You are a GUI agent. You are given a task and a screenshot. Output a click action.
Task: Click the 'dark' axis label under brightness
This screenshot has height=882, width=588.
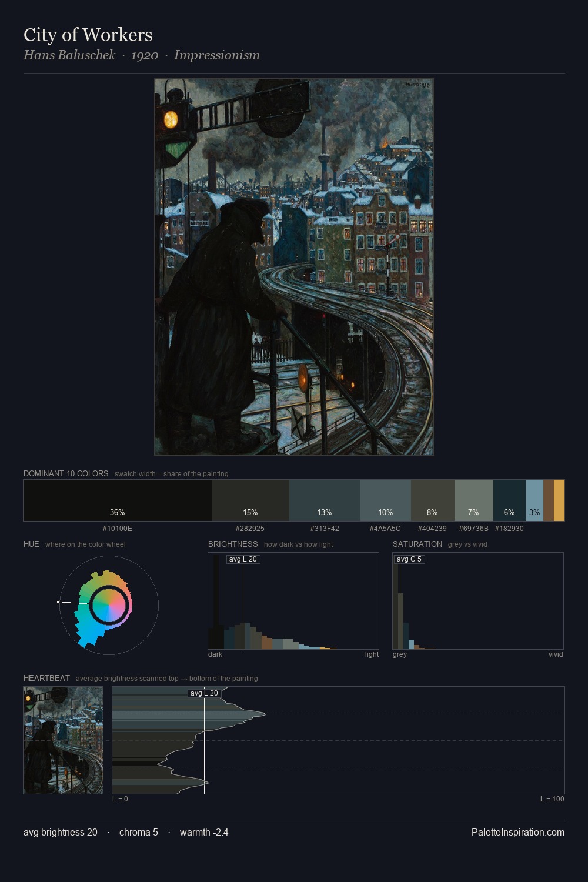tap(215, 654)
